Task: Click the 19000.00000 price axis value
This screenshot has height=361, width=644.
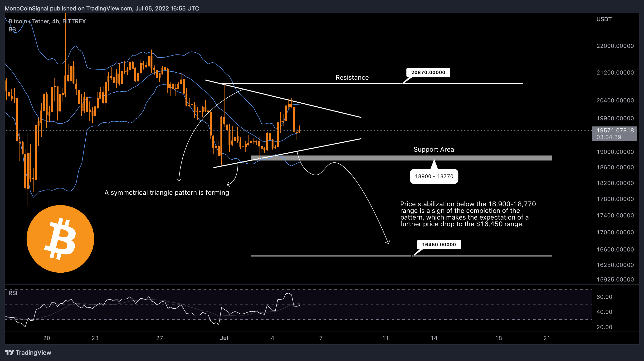Action: pyautogui.click(x=615, y=152)
